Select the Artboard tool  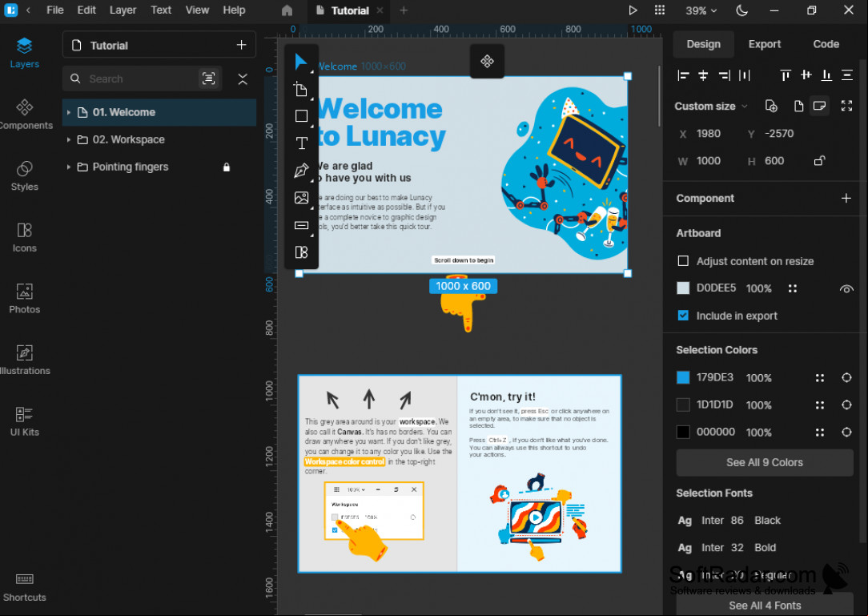click(x=300, y=89)
